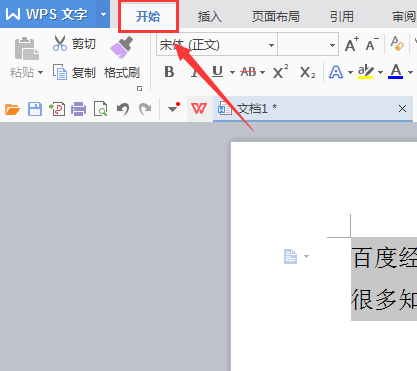Viewport: 417px width, 371px height.
Task: Expand the WPS 文字 menu arrow
Action: 103,14
